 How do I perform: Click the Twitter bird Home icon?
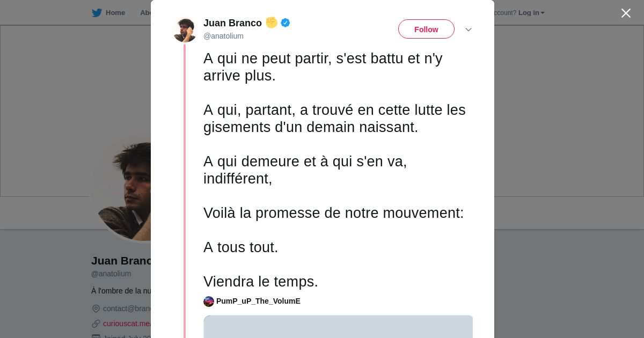click(97, 13)
